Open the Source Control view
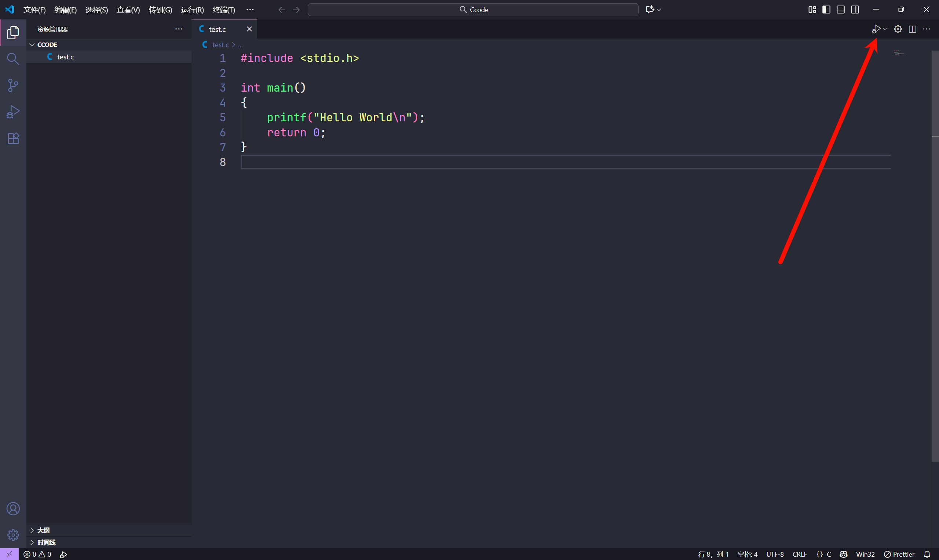Screen dimensions: 939x560 (13, 85)
